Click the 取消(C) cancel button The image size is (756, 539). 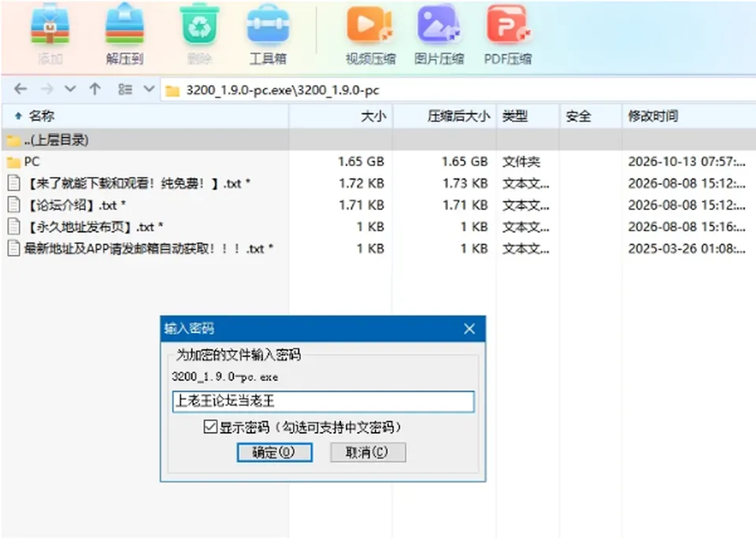point(368,452)
